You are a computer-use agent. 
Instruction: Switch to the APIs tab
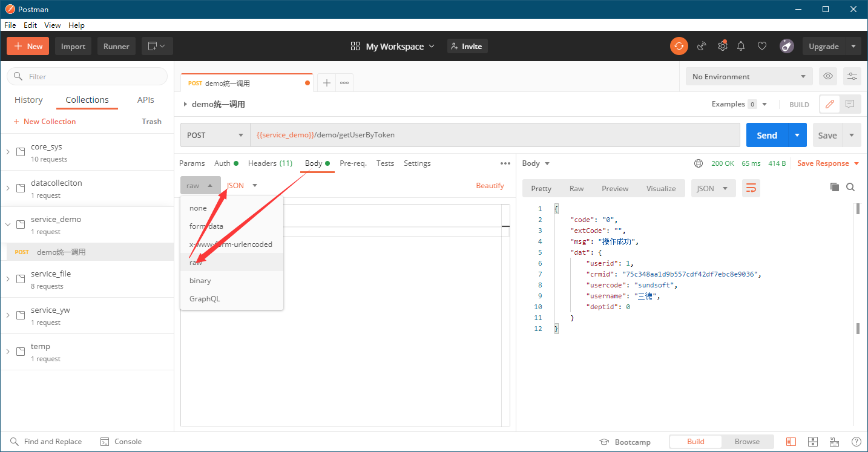pyautogui.click(x=146, y=100)
